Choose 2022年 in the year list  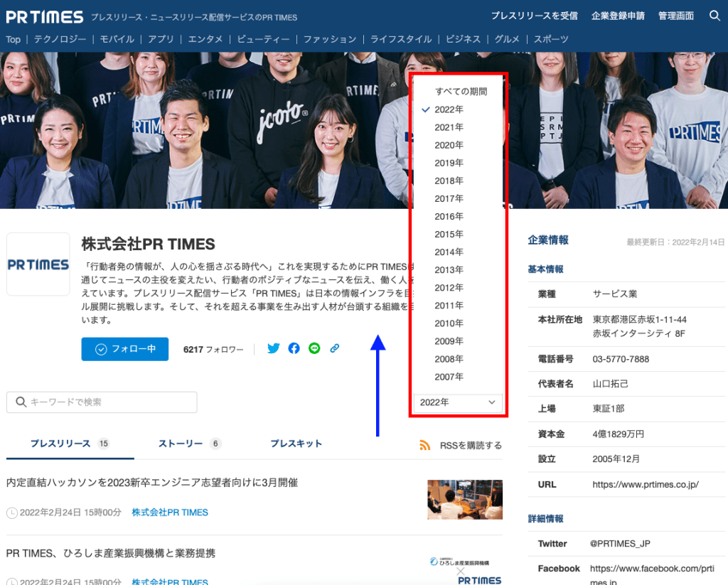pos(449,109)
